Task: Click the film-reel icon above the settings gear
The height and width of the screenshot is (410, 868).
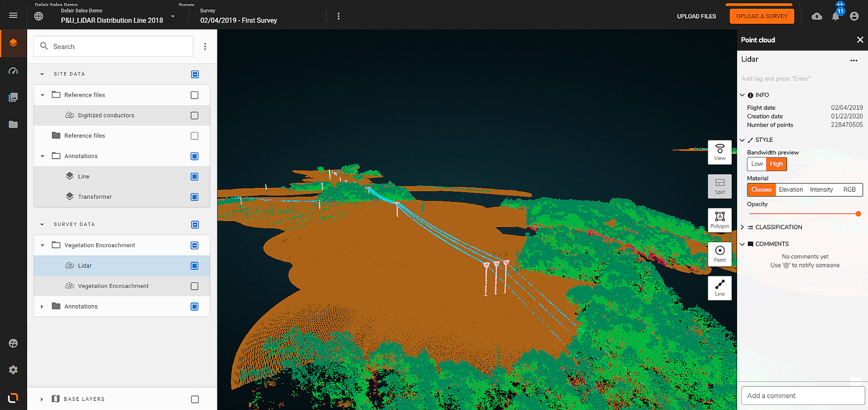Action: coord(13,343)
